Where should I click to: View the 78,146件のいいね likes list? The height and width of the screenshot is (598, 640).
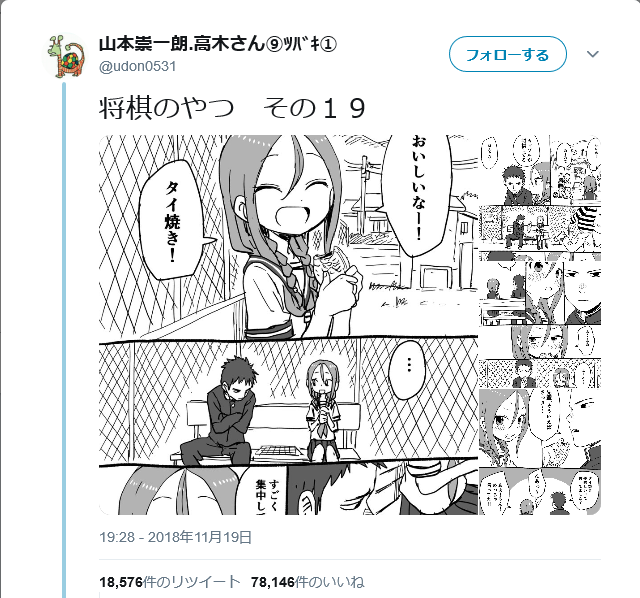[x=308, y=582]
